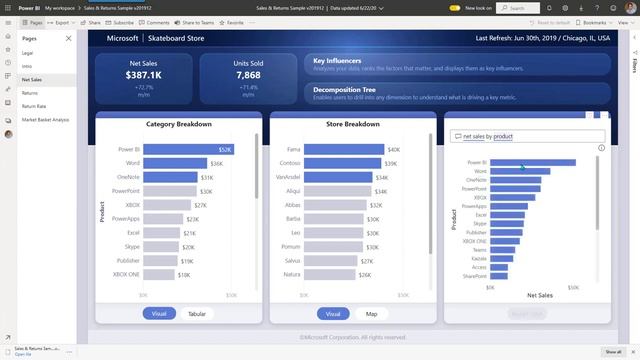Open notifications bell icon
The height and width of the screenshot is (360, 640).
pos(549,8)
